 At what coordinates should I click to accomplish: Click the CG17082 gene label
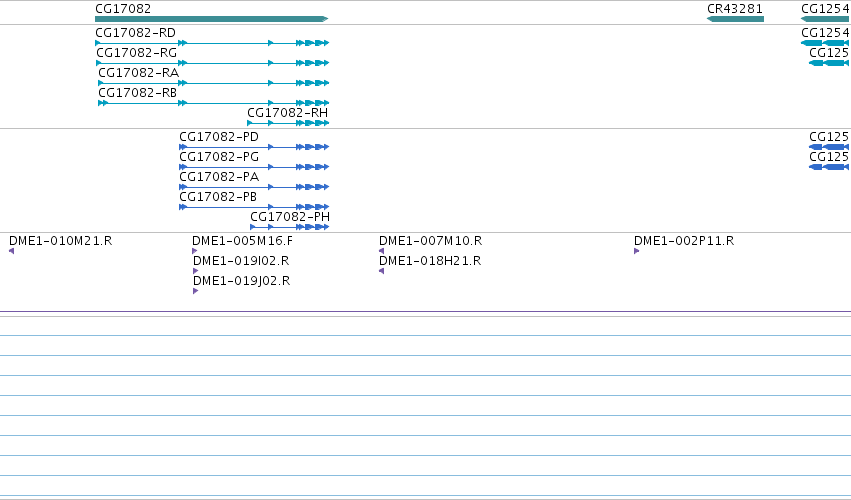[x=123, y=9]
